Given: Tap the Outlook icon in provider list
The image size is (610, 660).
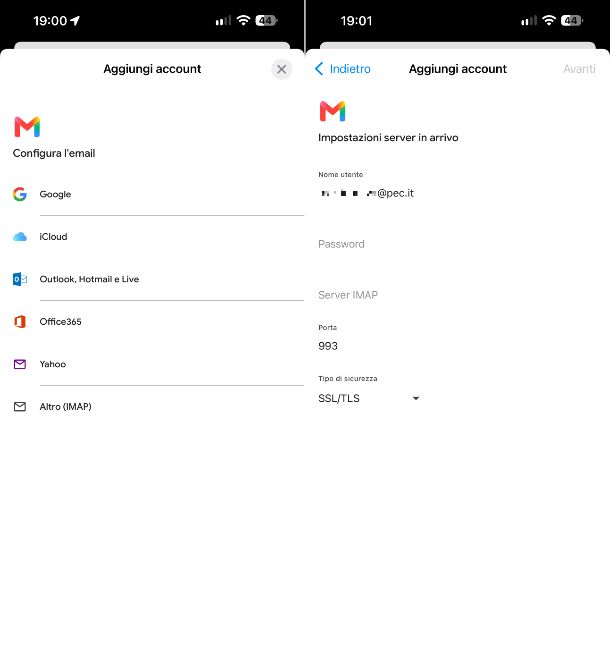Looking at the screenshot, I should 20,279.
